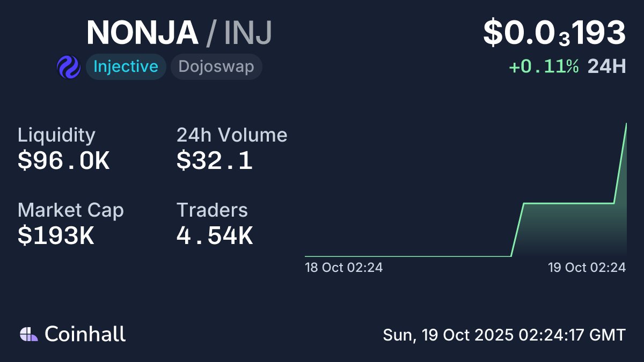Click the Liquidity label heading
The image size is (644, 362).
pos(56,135)
